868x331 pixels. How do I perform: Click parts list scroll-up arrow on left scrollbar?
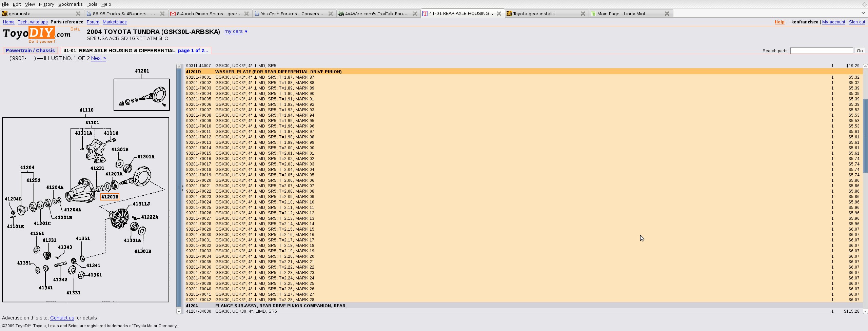[x=179, y=66]
